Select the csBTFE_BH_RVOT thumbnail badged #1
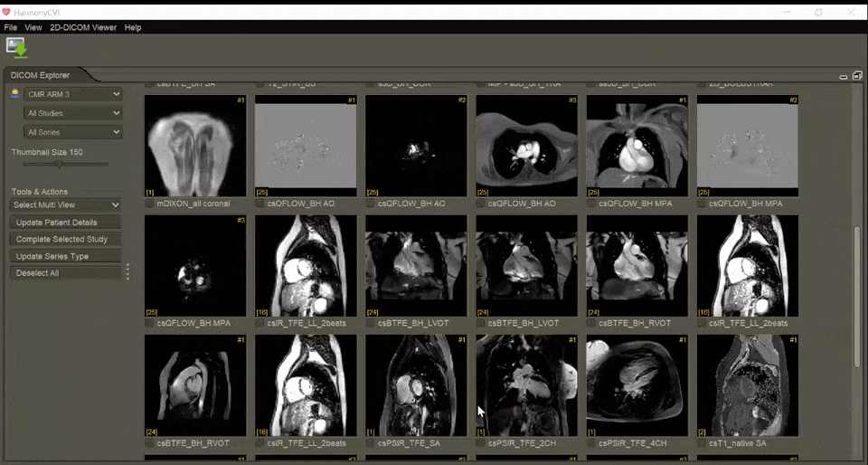Image resolution: width=868 pixels, height=465 pixels. [195, 385]
